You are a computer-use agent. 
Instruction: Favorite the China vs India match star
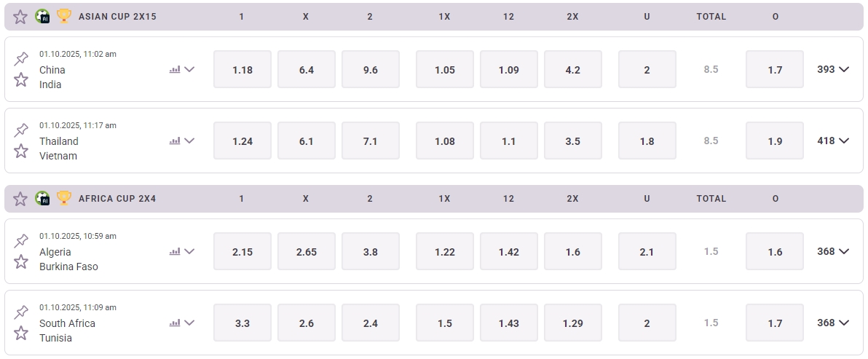[x=21, y=79]
